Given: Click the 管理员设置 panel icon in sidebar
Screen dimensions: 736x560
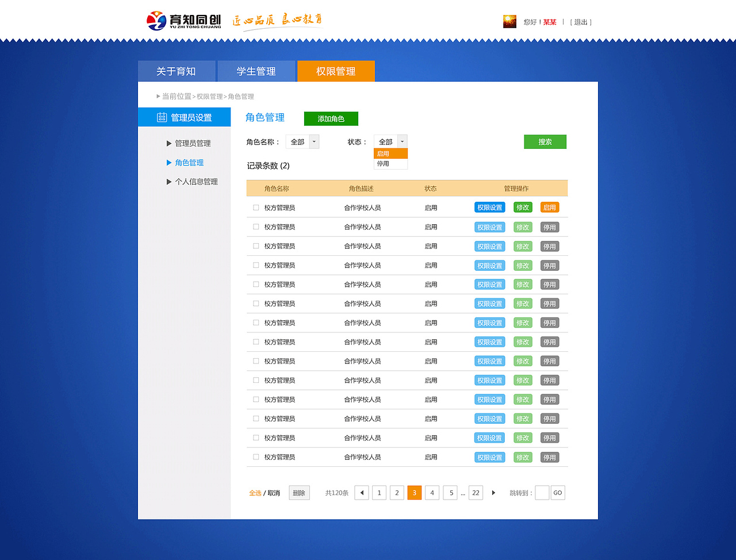Looking at the screenshot, I should [161, 117].
